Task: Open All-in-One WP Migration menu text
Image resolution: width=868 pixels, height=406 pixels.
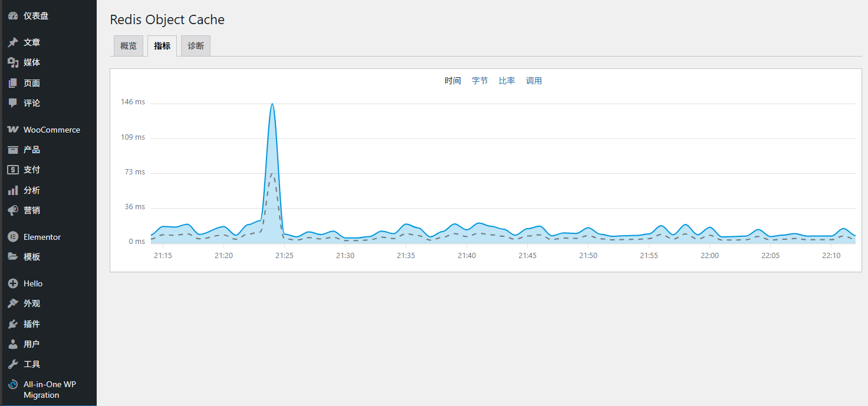Action: (50, 390)
